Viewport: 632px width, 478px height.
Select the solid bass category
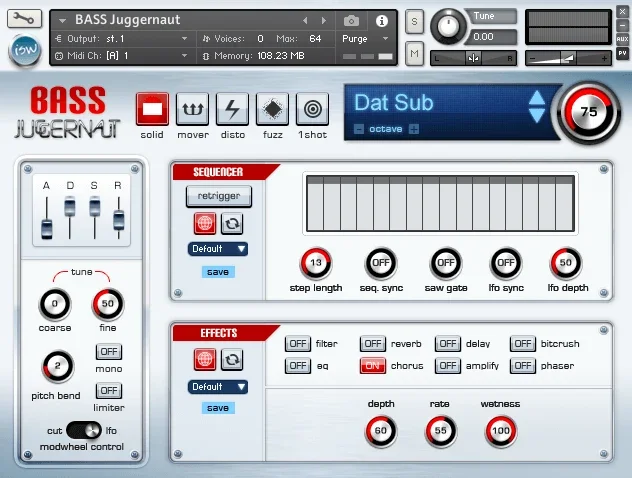point(152,109)
